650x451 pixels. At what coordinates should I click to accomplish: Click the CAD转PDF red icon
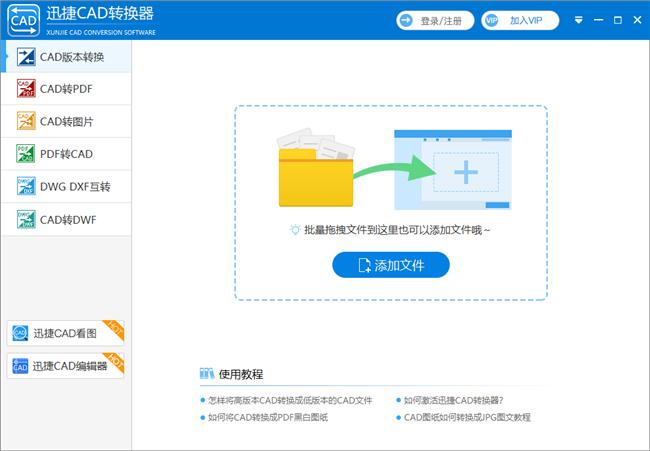26,88
